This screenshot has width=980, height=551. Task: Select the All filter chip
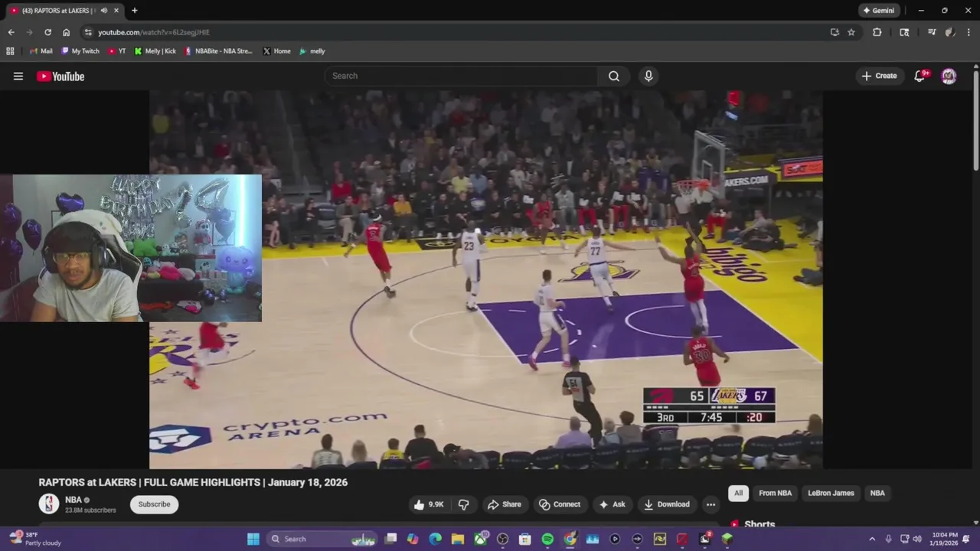point(738,493)
